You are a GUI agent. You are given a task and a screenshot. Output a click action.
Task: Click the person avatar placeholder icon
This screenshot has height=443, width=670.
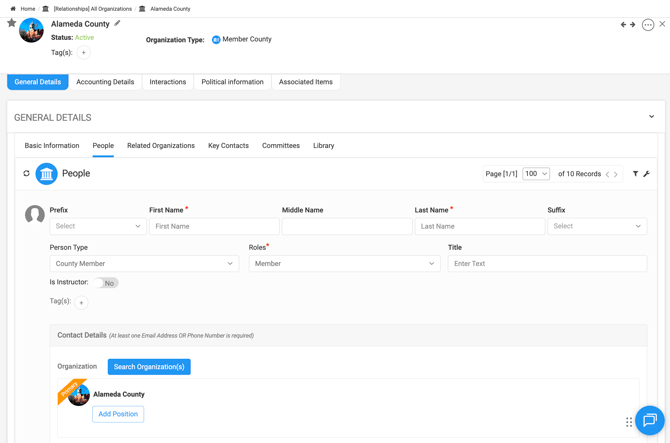coord(35,214)
